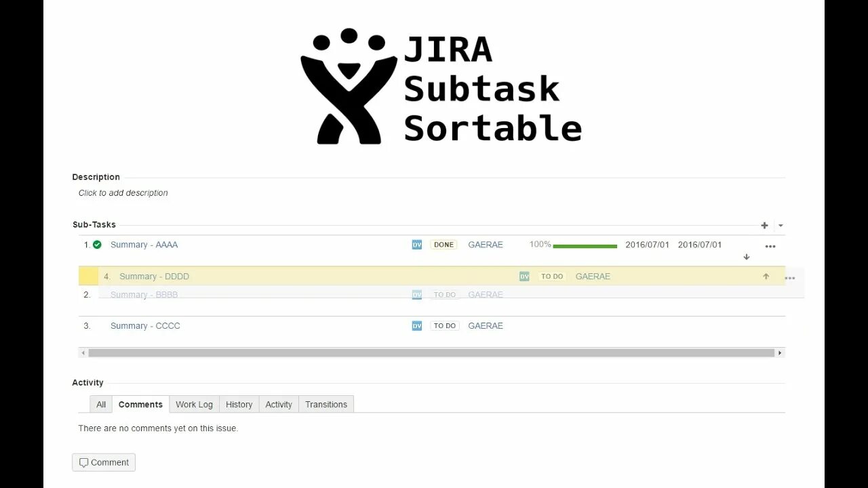The height and width of the screenshot is (488, 868).
Task: Open Summary - DDDD sub-task link
Action: [154, 277]
